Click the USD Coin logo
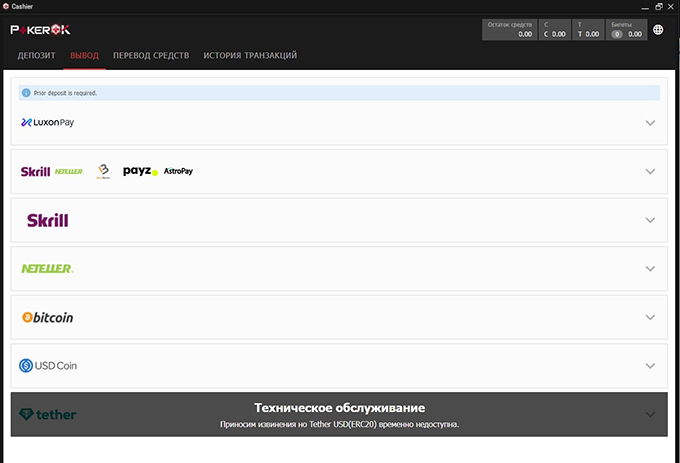Image resolution: width=680 pixels, height=463 pixels. click(x=48, y=366)
